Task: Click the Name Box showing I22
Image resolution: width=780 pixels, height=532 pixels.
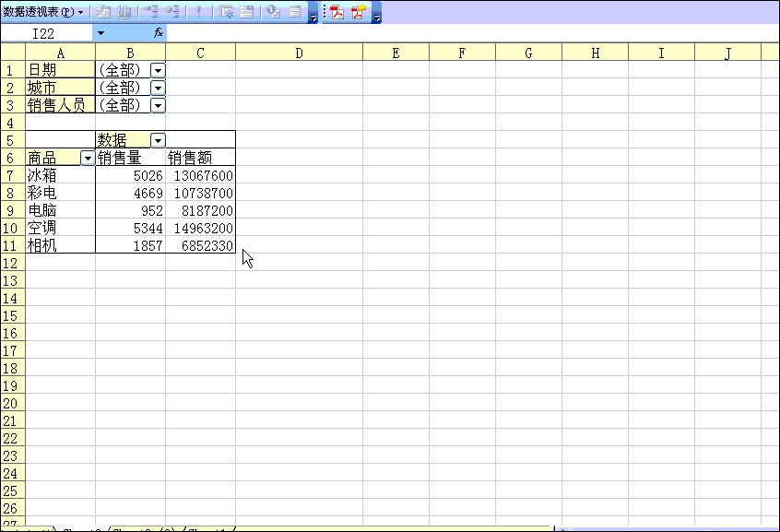Action: click(x=46, y=33)
